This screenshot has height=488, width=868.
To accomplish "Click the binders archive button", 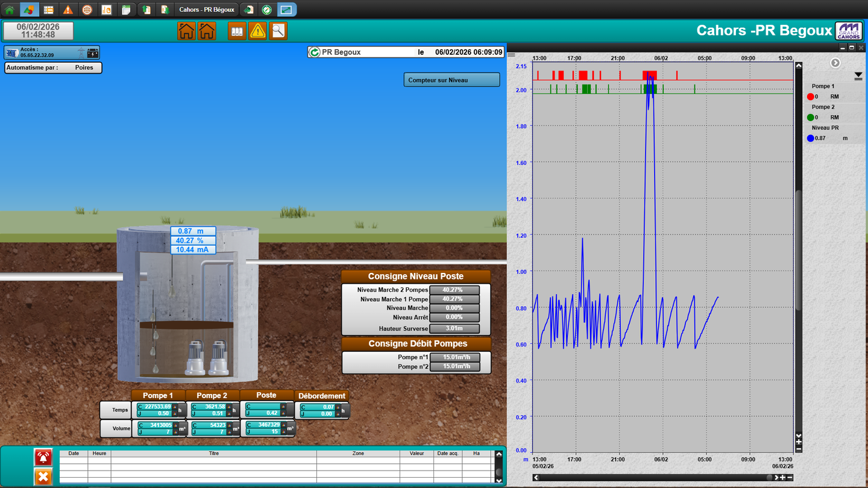I will click(x=237, y=31).
